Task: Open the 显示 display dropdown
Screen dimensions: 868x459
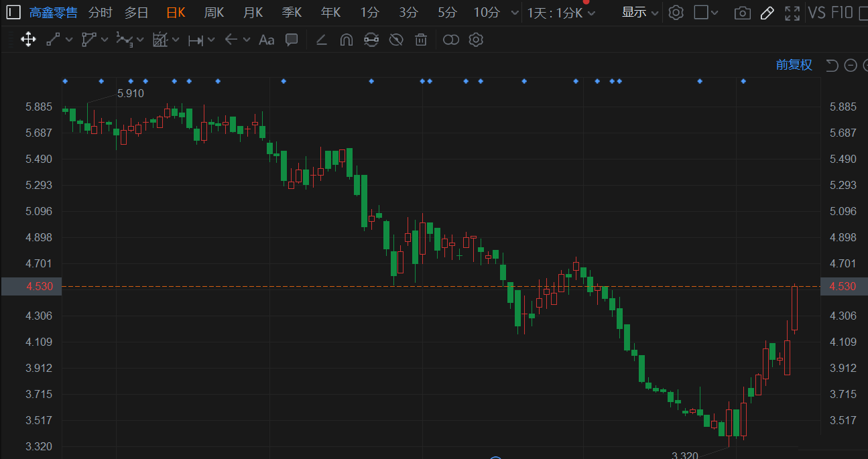Action: [x=640, y=12]
